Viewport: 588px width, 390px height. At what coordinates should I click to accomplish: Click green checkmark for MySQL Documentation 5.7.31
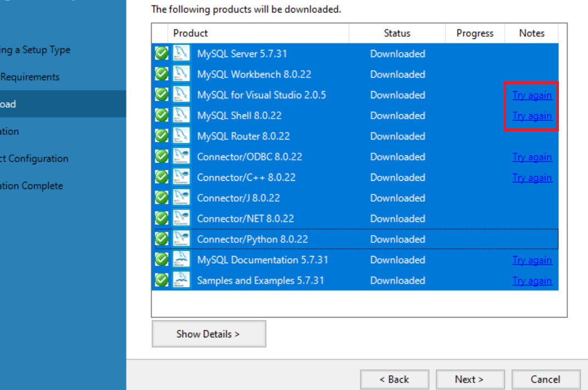point(161,260)
